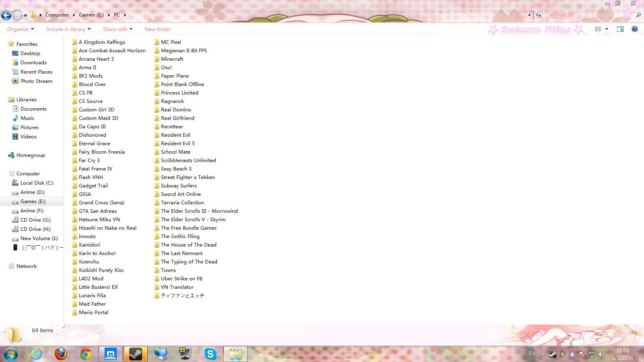
Task: Expand the arrow after Computer in address bar
Action: [74, 15]
